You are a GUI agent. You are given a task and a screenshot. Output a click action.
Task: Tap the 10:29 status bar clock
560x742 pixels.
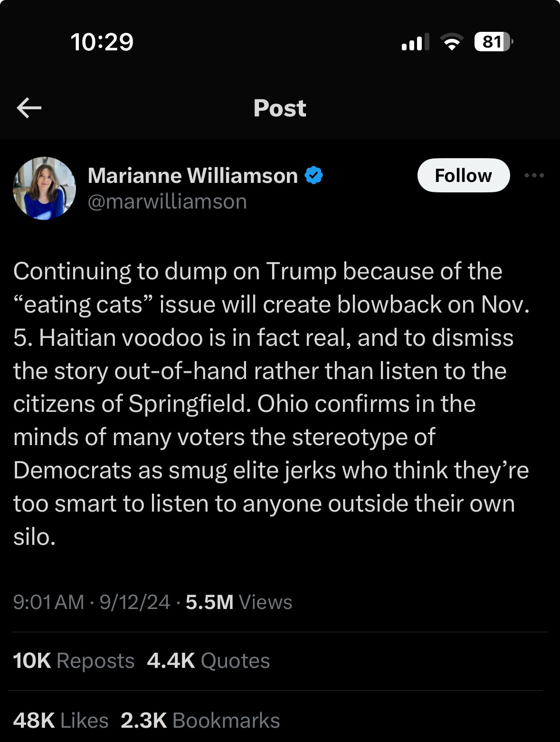point(102,42)
